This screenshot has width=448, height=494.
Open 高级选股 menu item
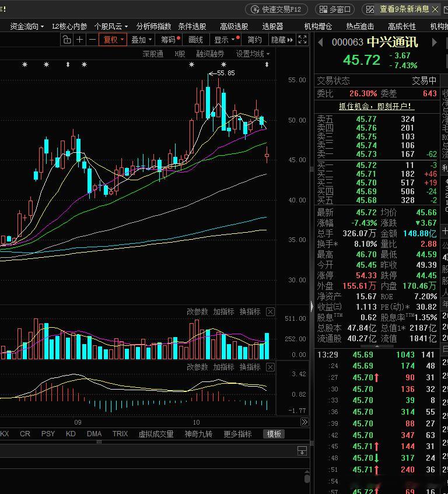(x=234, y=26)
